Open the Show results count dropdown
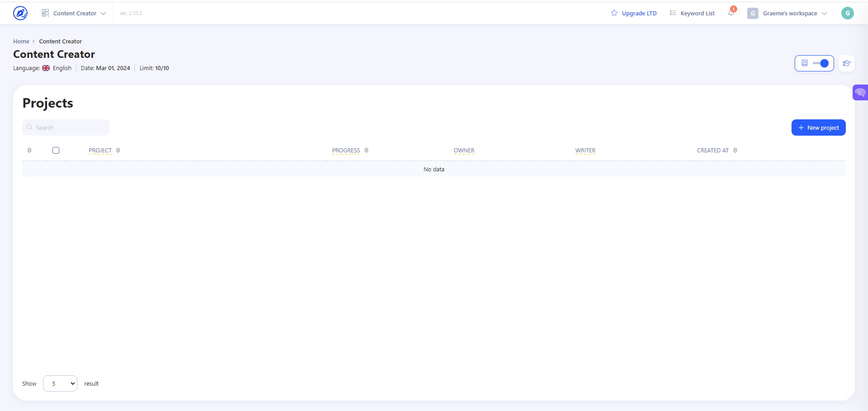This screenshot has height=411, width=868. 60,383
